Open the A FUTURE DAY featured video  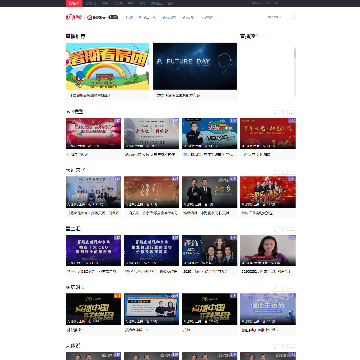coord(195,66)
